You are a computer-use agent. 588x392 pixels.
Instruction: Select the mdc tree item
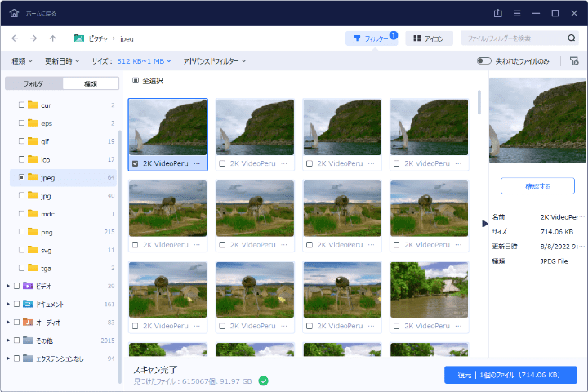pos(64,213)
